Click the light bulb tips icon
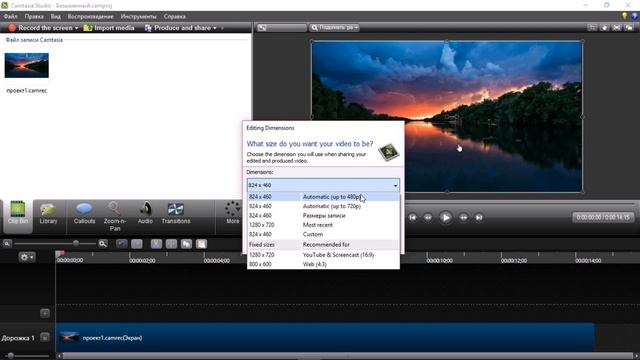This screenshot has width=640, height=360. click(624, 16)
